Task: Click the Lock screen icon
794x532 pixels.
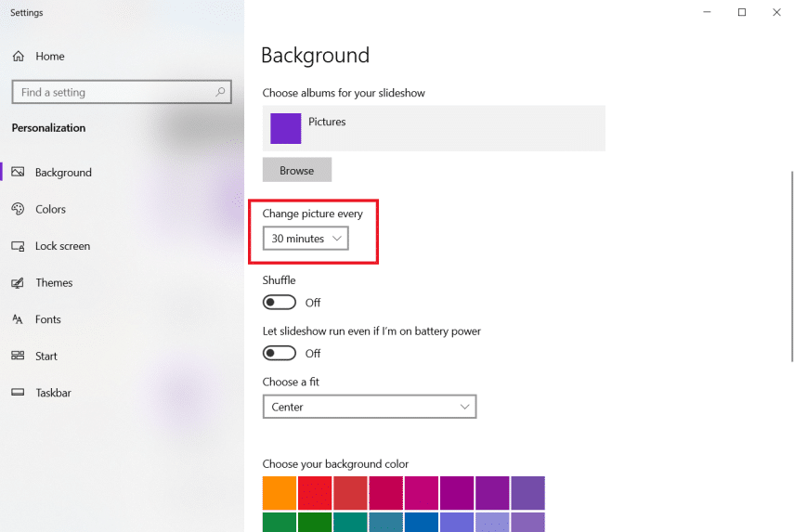Action: [x=18, y=246]
